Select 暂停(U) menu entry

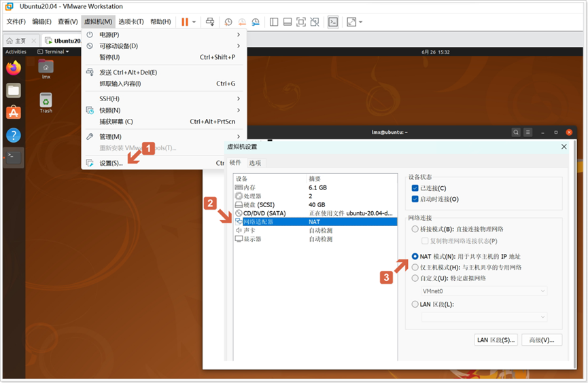coord(164,57)
